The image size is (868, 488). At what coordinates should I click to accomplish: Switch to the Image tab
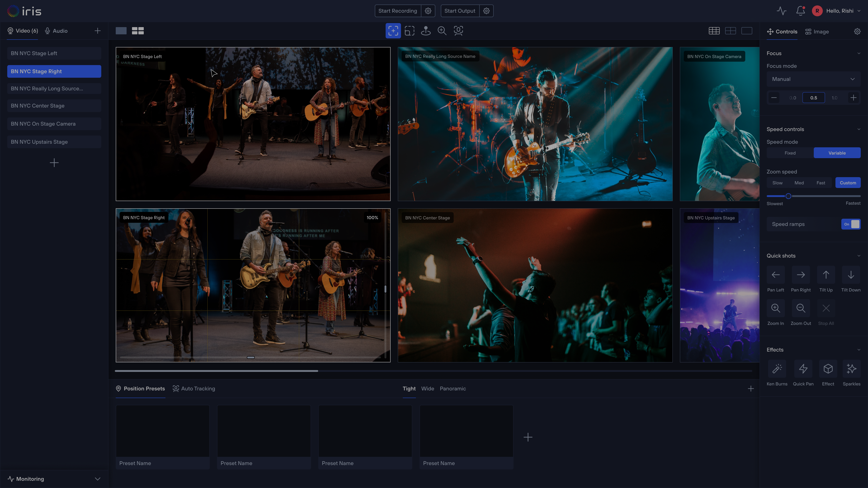tap(817, 31)
